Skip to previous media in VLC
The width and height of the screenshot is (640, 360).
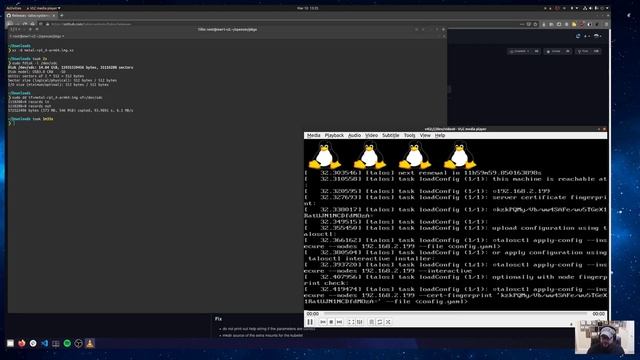tap(323, 322)
